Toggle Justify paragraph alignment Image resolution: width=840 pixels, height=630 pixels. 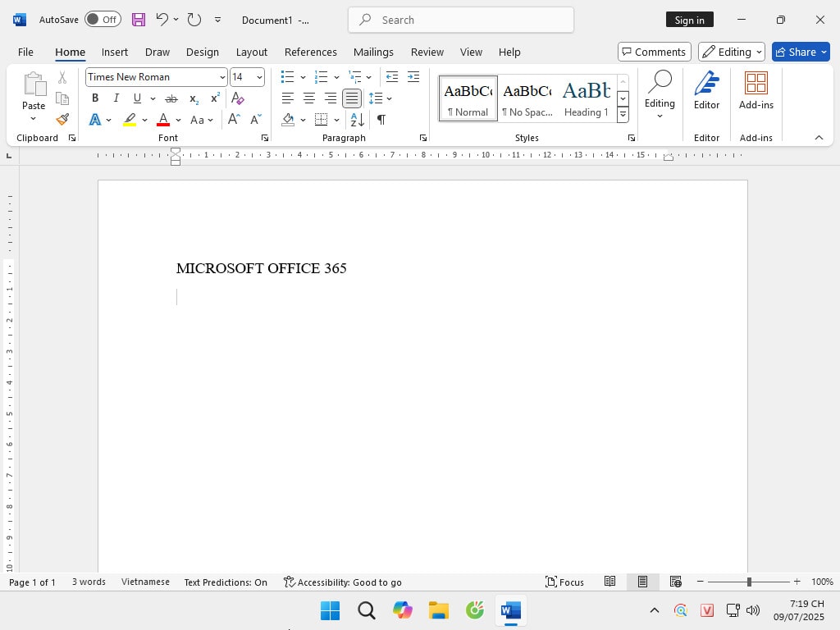(x=352, y=98)
